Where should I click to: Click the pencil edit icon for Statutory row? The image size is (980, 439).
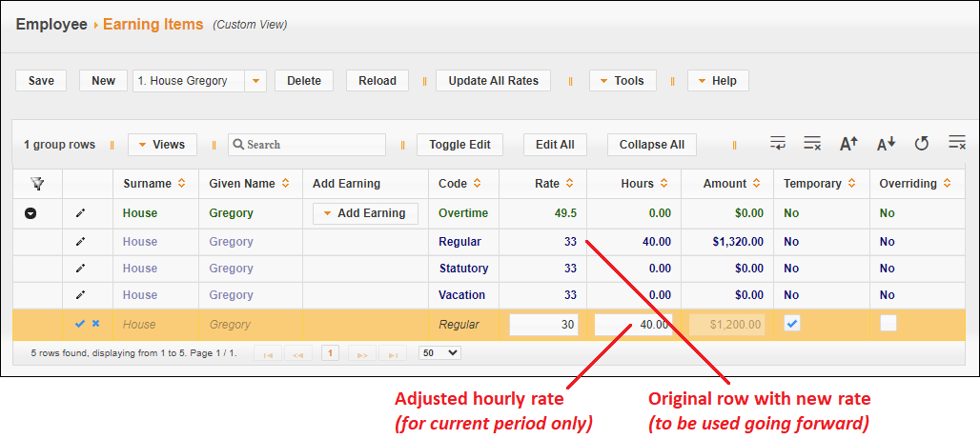tap(80, 269)
